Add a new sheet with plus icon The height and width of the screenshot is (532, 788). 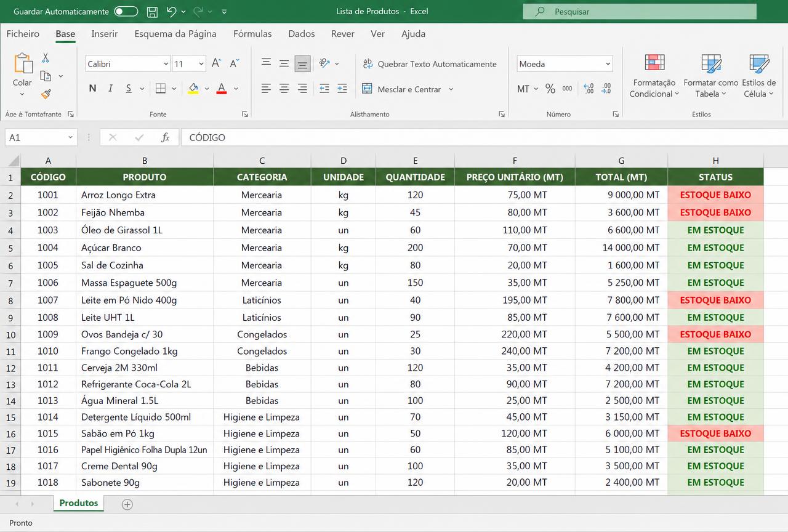pyautogui.click(x=127, y=504)
